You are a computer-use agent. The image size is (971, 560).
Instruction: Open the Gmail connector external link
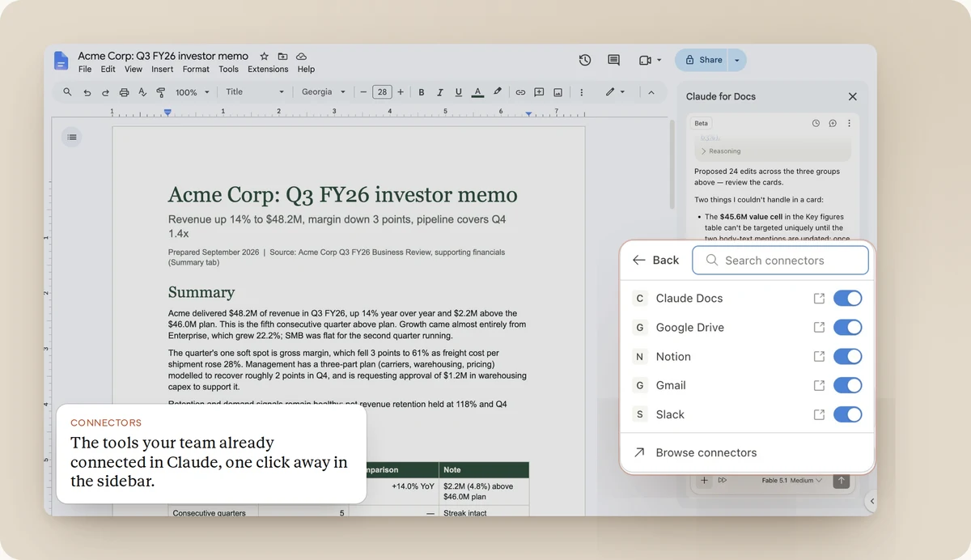[819, 385]
